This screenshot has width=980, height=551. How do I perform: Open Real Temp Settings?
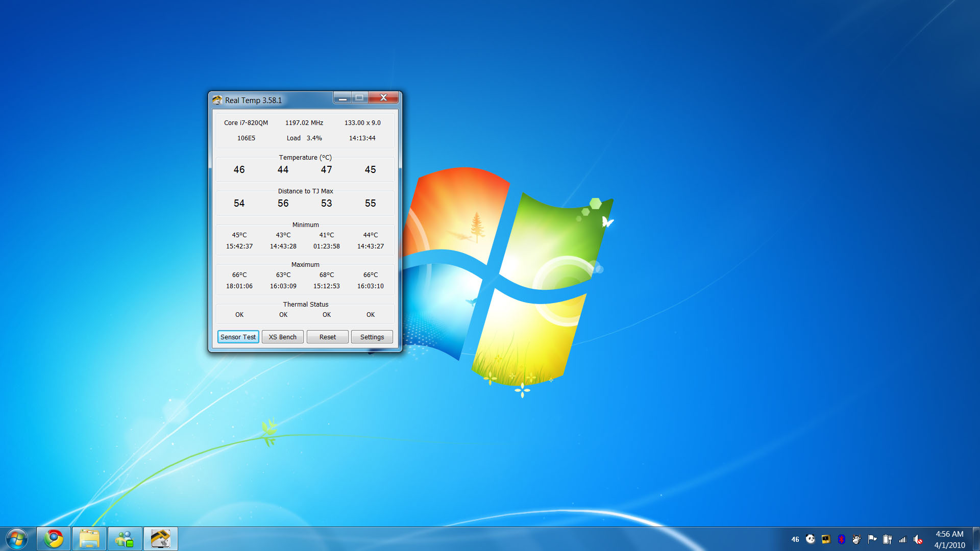(372, 337)
